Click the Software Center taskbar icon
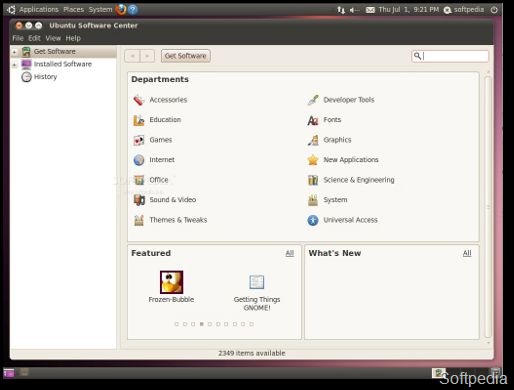The height and width of the screenshot is (390, 514). point(439,373)
